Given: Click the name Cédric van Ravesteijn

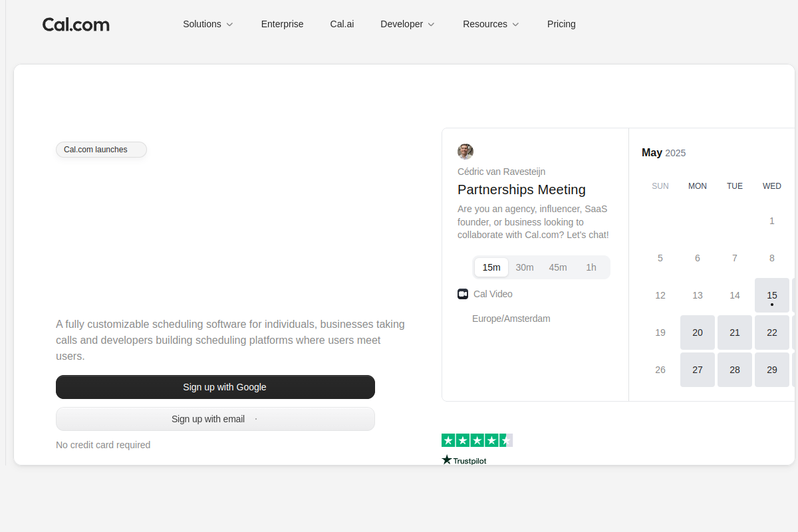Looking at the screenshot, I should (x=501, y=172).
